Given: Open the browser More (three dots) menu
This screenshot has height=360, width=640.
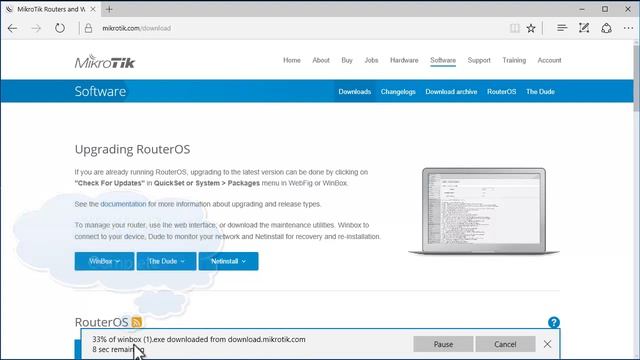Looking at the screenshot, I should pos(628,28).
